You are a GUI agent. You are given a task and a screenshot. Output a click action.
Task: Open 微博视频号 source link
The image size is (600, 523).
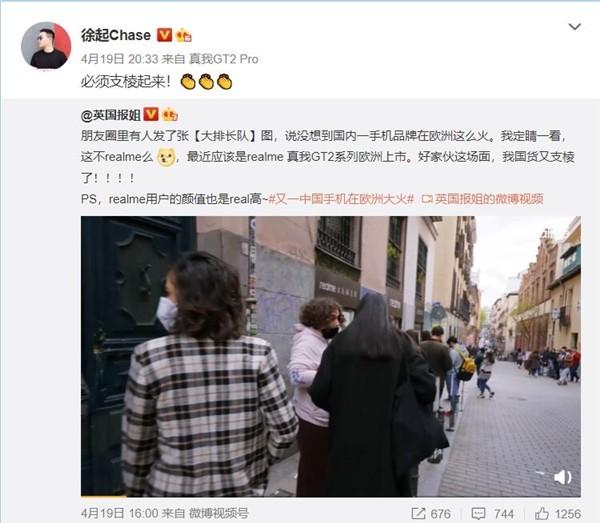[218, 513]
